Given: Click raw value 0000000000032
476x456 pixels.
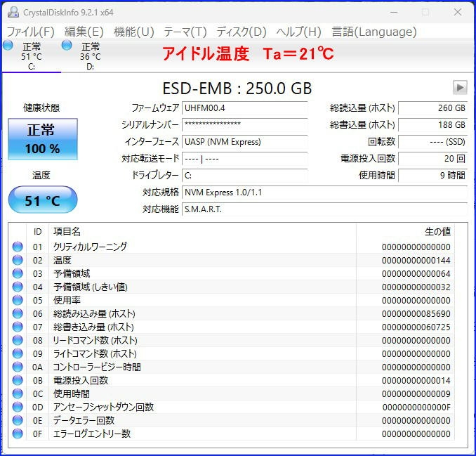Looking at the screenshot, I should pos(416,287).
